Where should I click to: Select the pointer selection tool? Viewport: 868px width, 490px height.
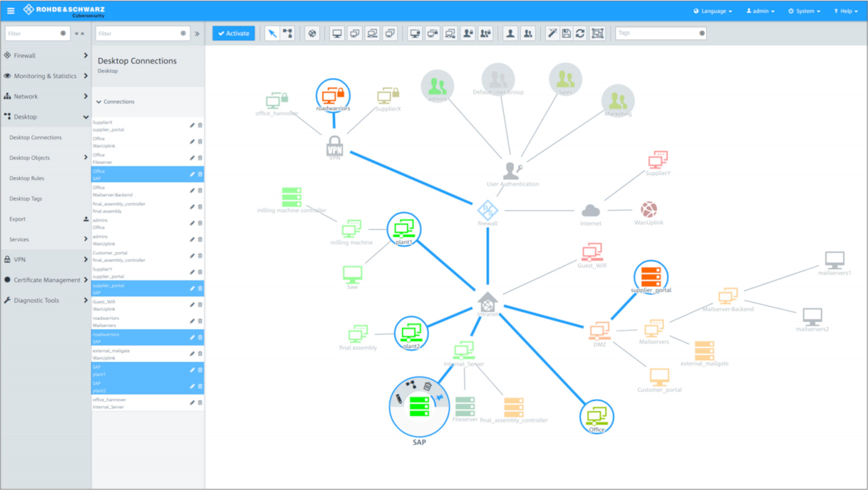(x=272, y=33)
